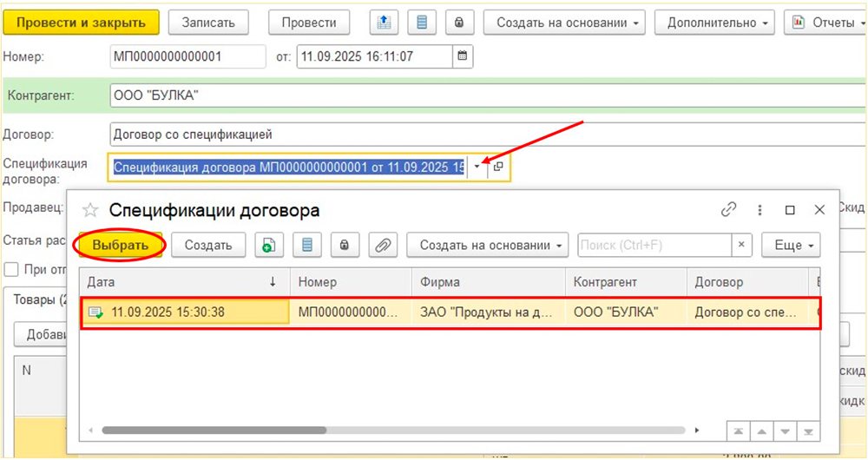Click the Провести и закрыть button

click(x=82, y=23)
